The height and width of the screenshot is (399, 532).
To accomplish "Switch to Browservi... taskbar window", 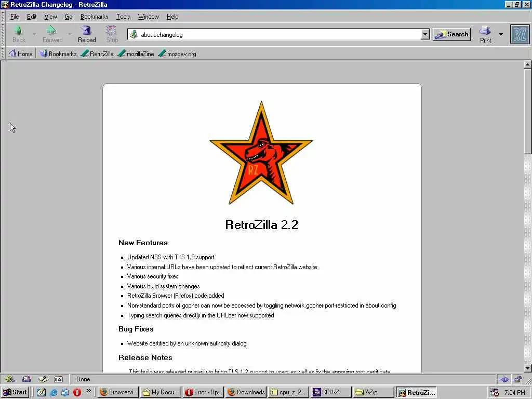I will (118, 392).
